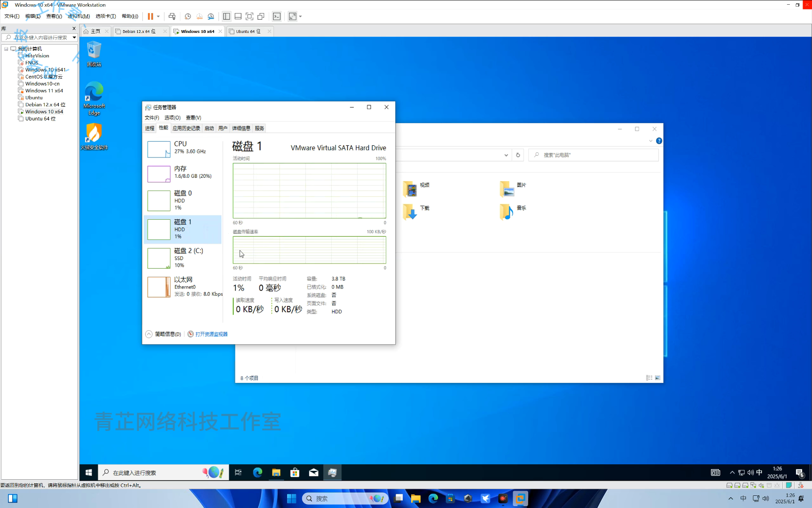812x508 pixels.
Task: Select 磁盘 0 HDD performance entry
Action: [183, 200]
